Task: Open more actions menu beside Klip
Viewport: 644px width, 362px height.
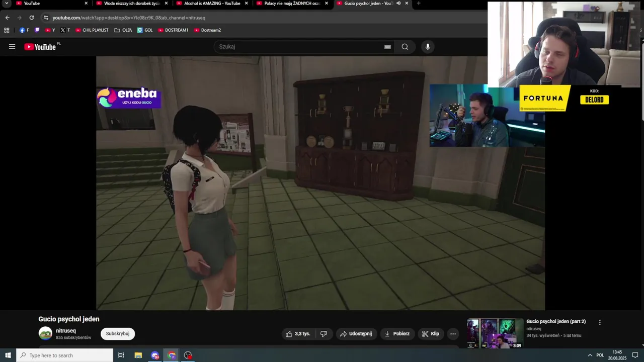Action: pyautogui.click(x=453, y=334)
